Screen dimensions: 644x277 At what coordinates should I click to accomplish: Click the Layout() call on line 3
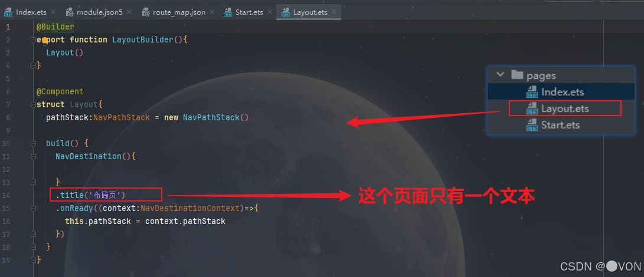coord(65,52)
